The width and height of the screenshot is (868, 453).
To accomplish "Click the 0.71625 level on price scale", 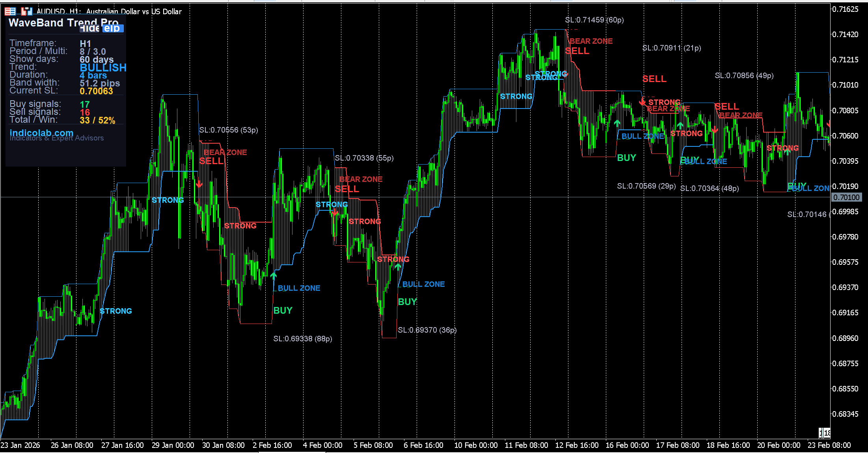I will tap(845, 9).
